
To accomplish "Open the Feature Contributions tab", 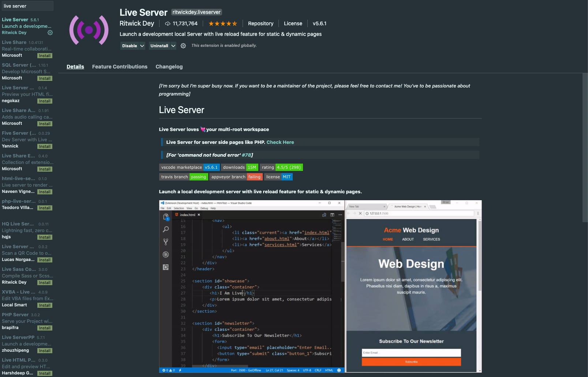I will [x=120, y=67].
